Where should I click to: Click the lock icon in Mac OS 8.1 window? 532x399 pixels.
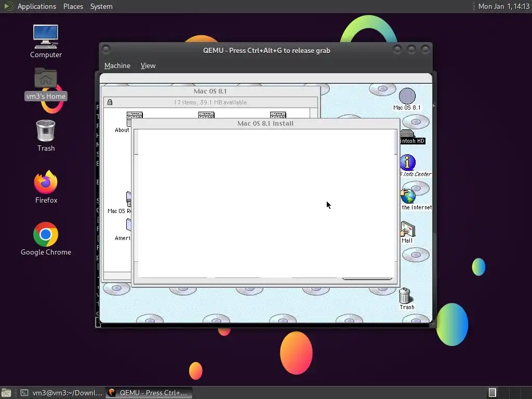pyautogui.click(x=110, y=102)
